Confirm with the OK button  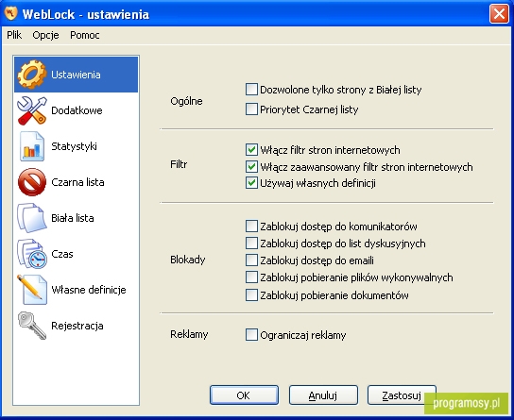[x=244, y=395]
